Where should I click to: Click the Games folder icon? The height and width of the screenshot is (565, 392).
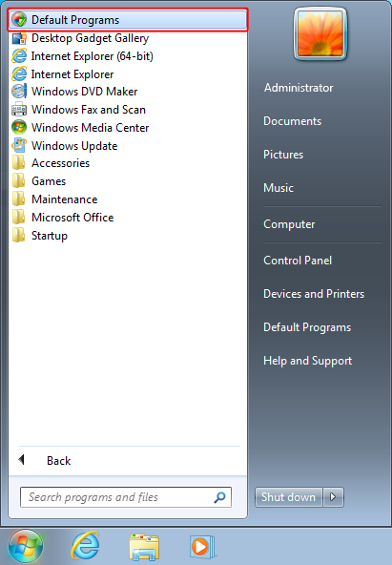point(19,181)
